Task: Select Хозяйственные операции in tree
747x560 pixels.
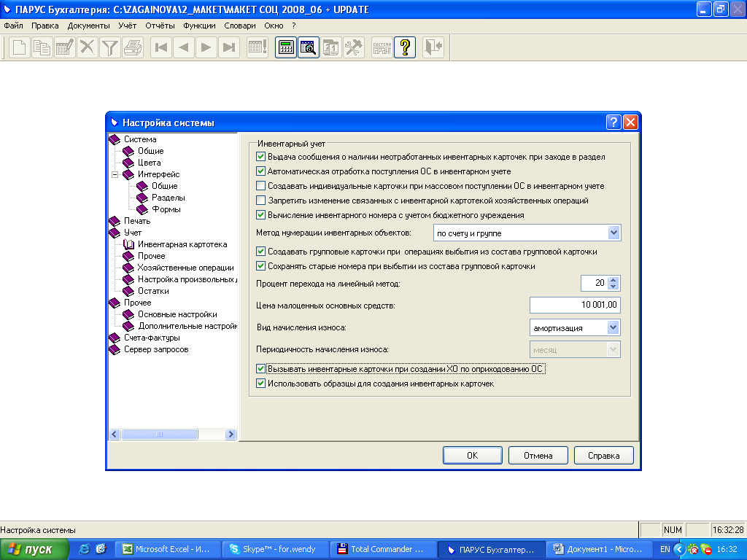Action: click(x=186, y=268)
